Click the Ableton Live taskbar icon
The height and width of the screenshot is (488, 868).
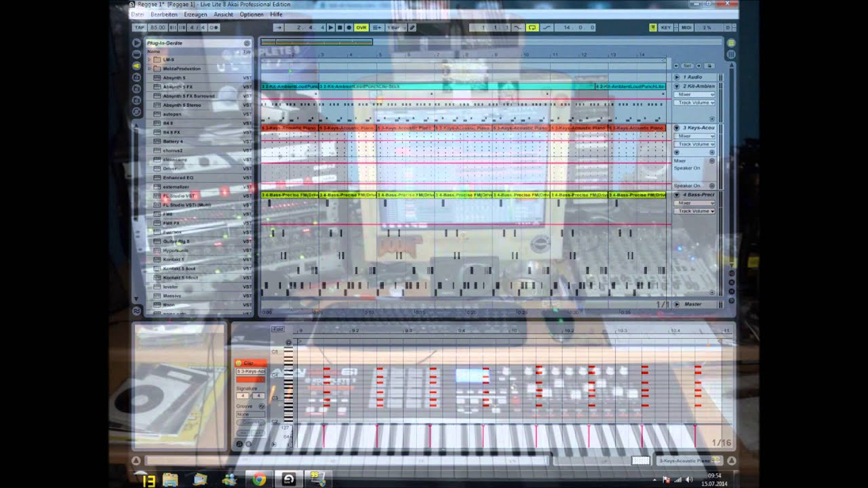tap(289, 479)
